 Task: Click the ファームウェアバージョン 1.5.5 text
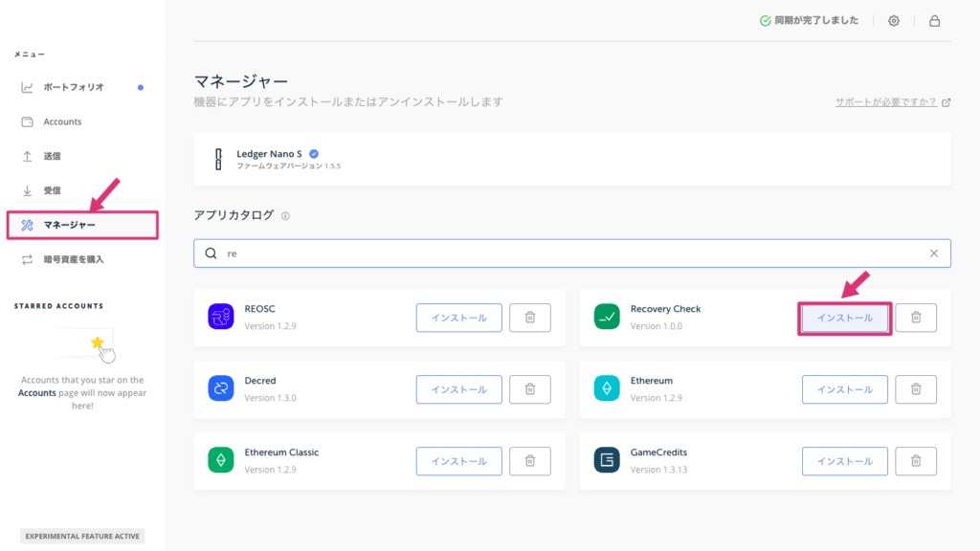pos(288,166)
